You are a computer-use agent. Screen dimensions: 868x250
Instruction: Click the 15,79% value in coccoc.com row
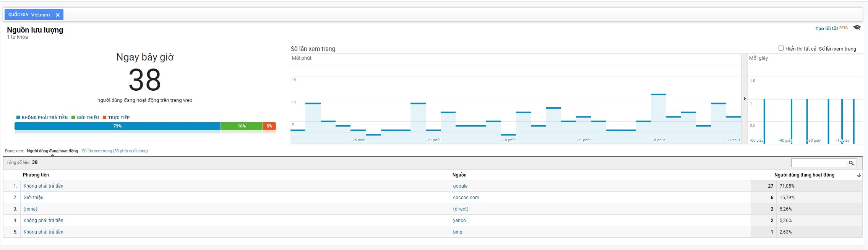tap(787, 198)
